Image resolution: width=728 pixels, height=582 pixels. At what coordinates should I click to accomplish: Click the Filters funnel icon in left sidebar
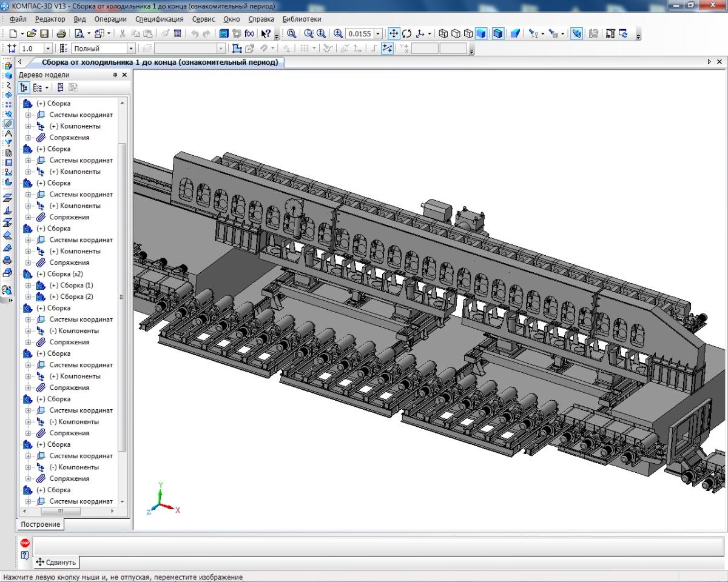tap(8, 143)
